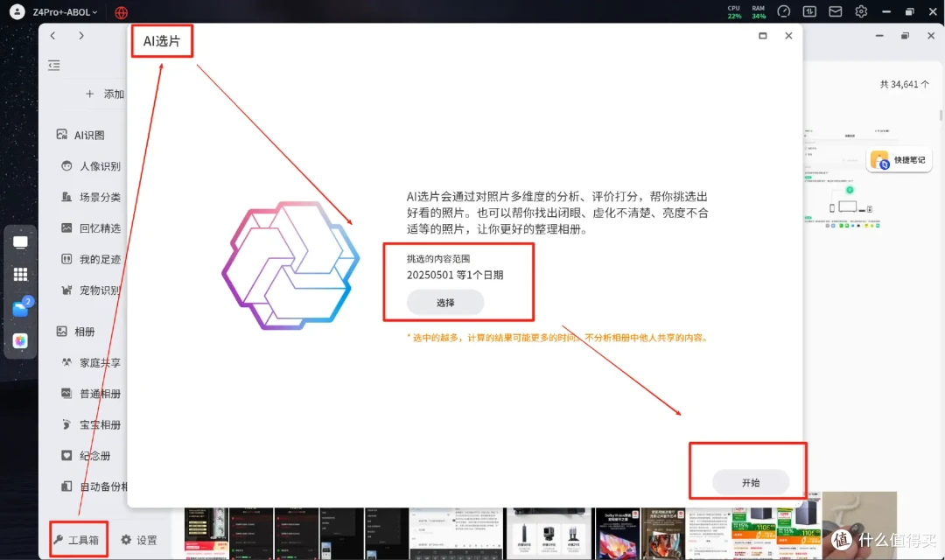This screenshot has height=560, width=945.
Task: Open the performance gauge icon in top bar
Action: click(783, 11)
